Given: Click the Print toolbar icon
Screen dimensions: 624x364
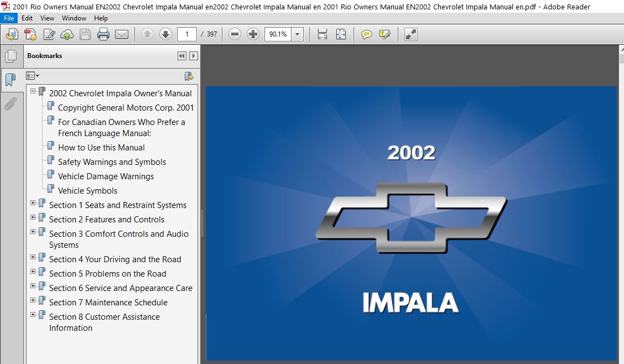Looking at the screenshot, I should tap(103, 34).
